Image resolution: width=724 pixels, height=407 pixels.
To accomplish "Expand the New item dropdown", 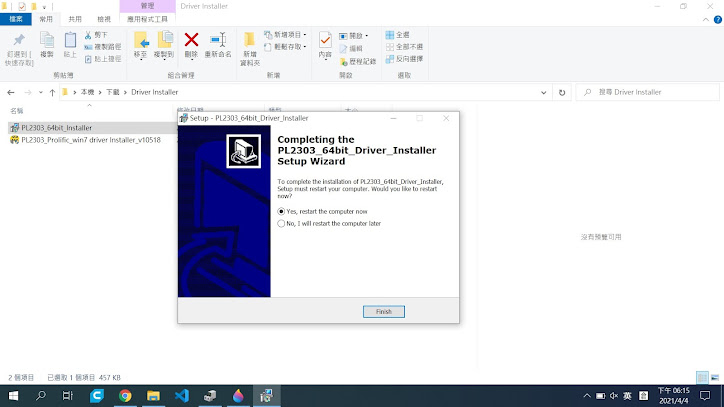I will pyautogui.click(x=305, y=35).
